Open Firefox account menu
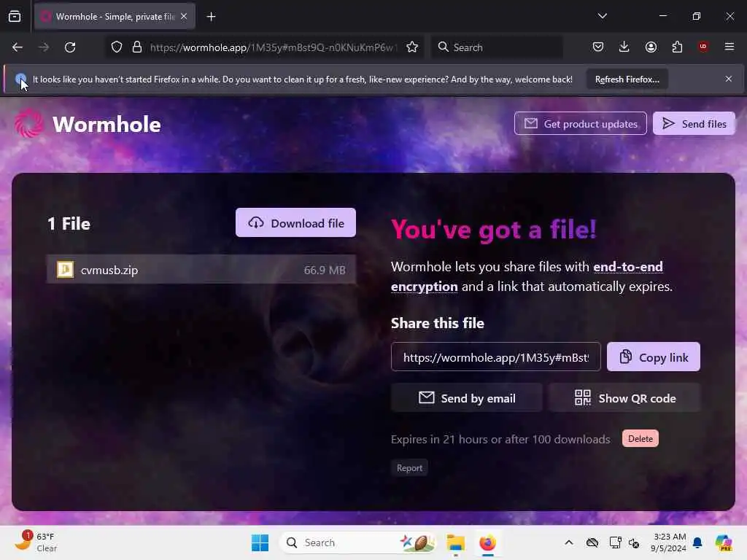747x560 pixels. point(651,47)
